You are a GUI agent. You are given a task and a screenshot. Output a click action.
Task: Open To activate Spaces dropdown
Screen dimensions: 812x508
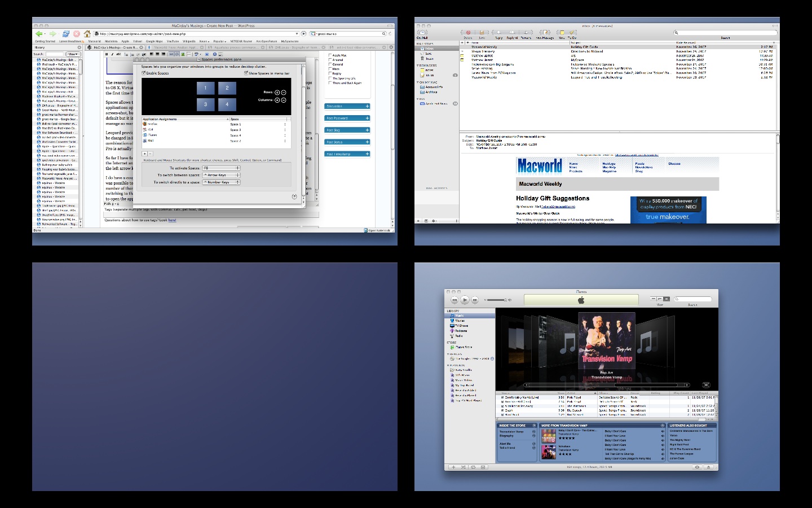[221, 168]
